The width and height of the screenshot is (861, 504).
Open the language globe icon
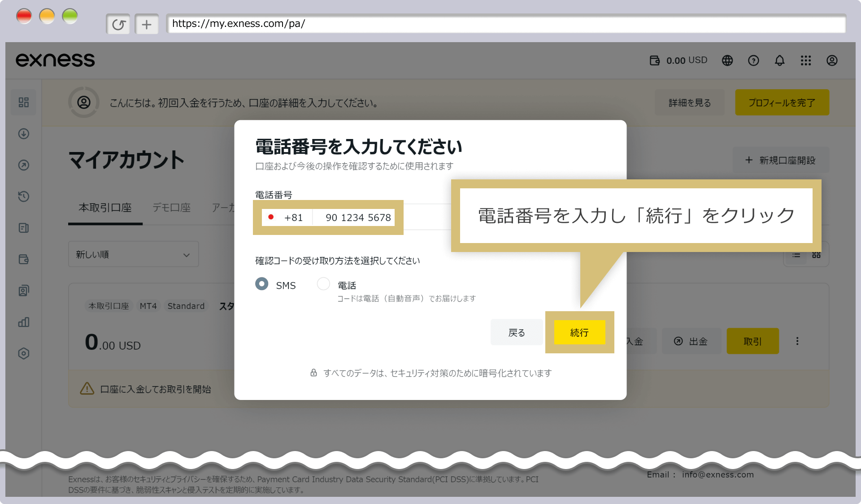point(727,61)
